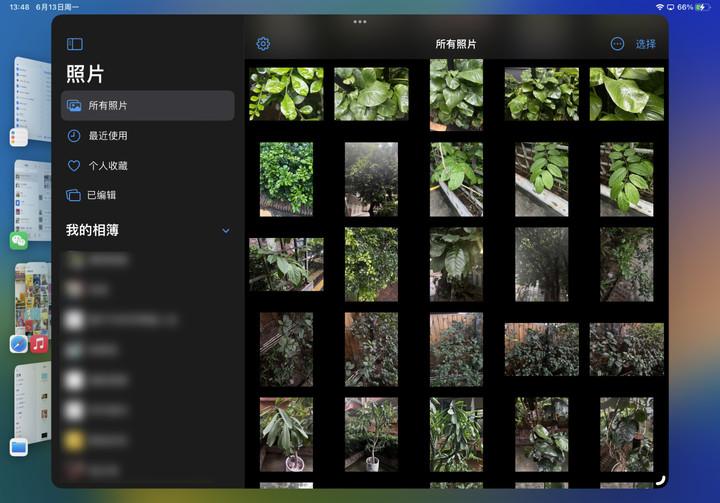Tap the 选择 button
This screenshot has height=503, width=720.
646,44
